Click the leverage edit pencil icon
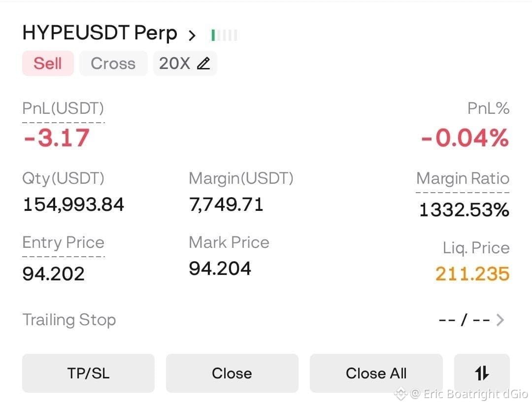 (x=203, y=64)
